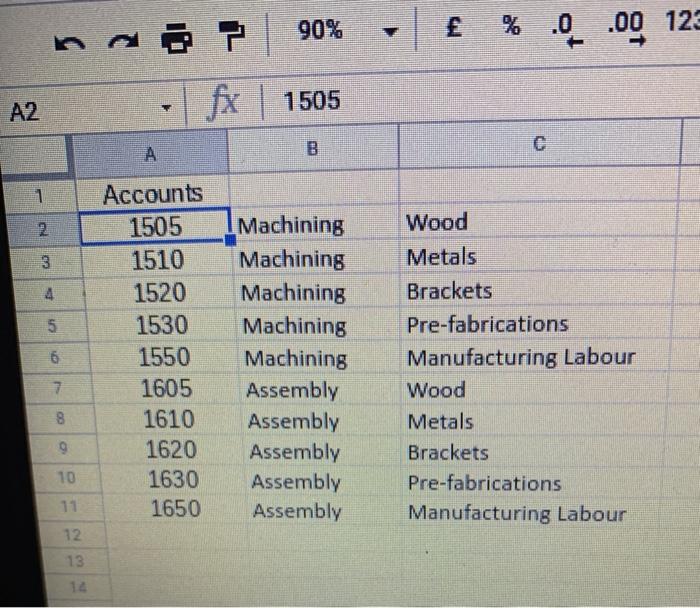
Task: Decrease decimal places button
Action: click(x=567, y=29)
